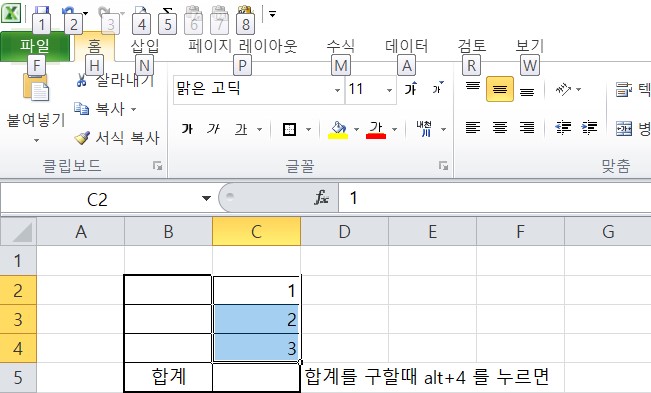The width and height of the screenshot is (651, 393).
Task: Click the 서식 복사 (Format Painter) button
Action: coord(117,138)
